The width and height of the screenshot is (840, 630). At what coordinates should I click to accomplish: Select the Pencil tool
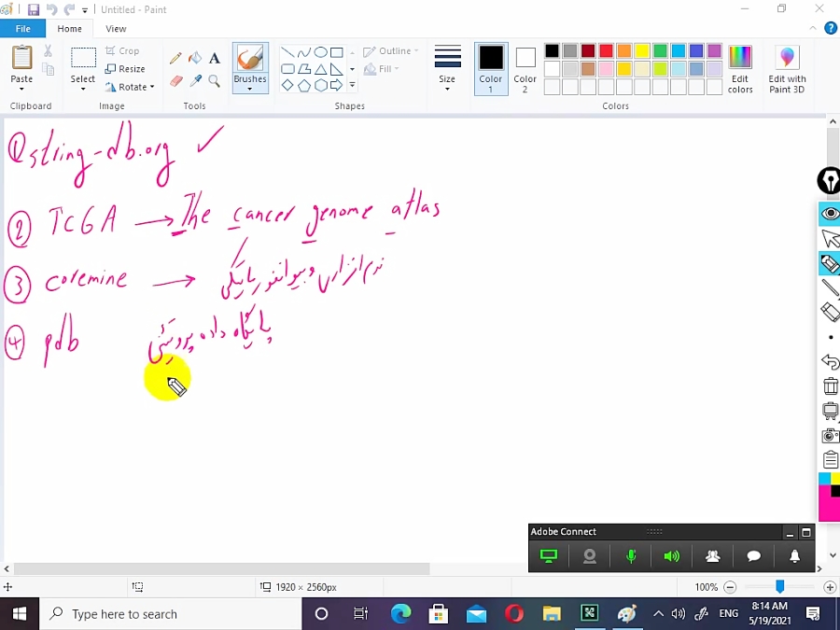[175, 58]
